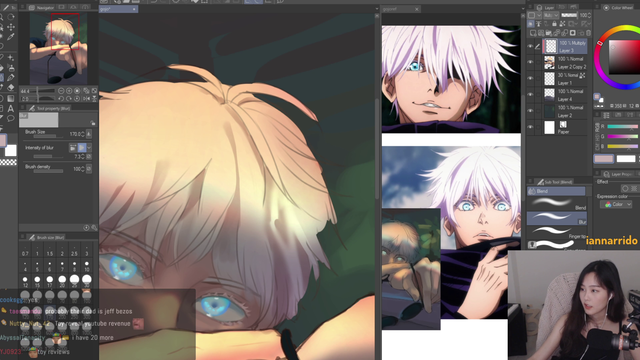Select the Gradient tool

(11, 98)
